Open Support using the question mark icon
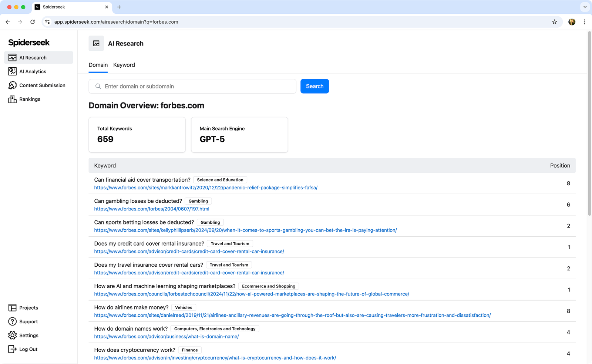The image size is (592, 364). point(12,321)
